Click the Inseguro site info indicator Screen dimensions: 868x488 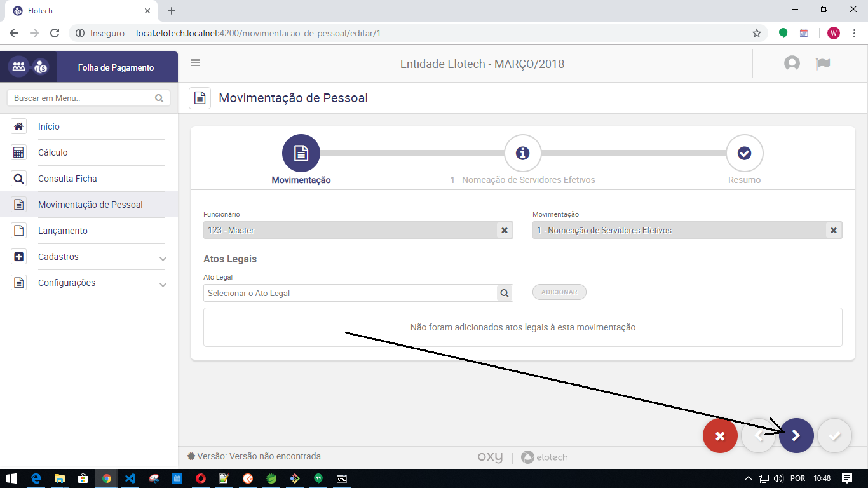[x=100, y=33]
